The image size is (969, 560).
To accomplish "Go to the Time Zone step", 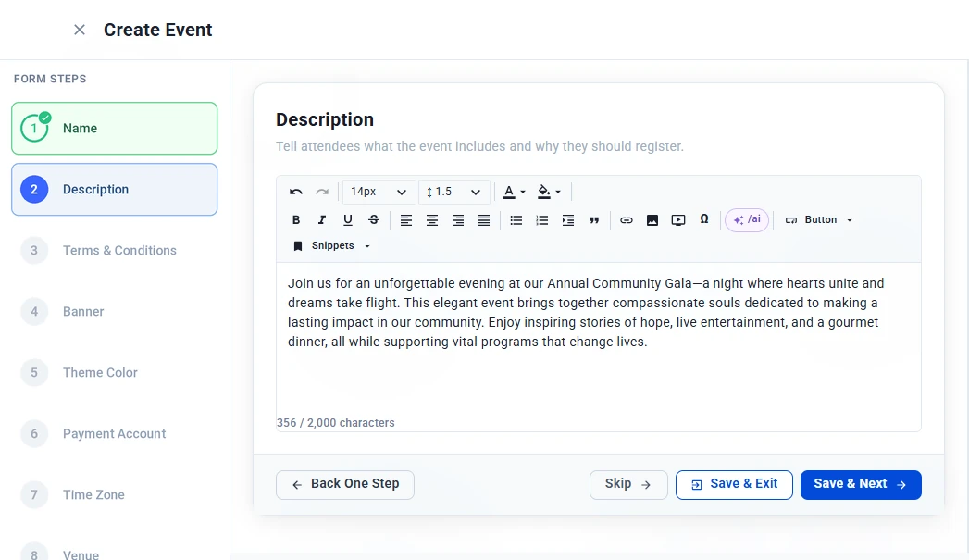I will [x=115, y=496].
